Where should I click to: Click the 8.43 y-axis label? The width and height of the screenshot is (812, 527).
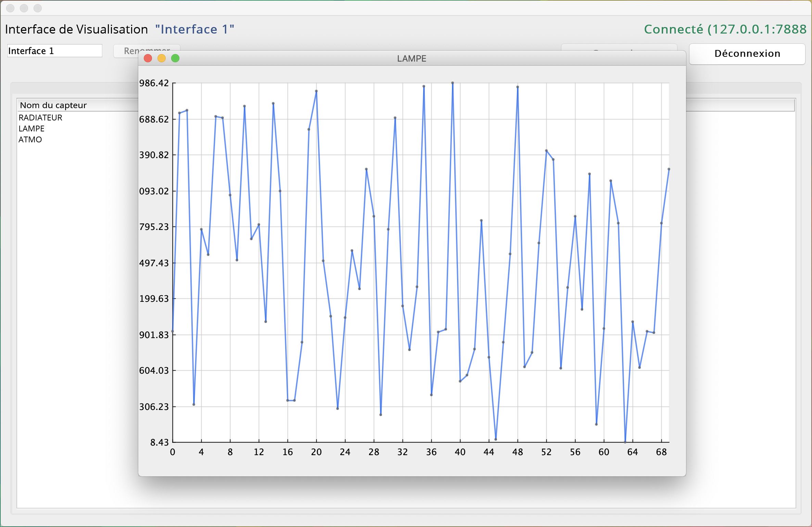click(x=160, y=442)
